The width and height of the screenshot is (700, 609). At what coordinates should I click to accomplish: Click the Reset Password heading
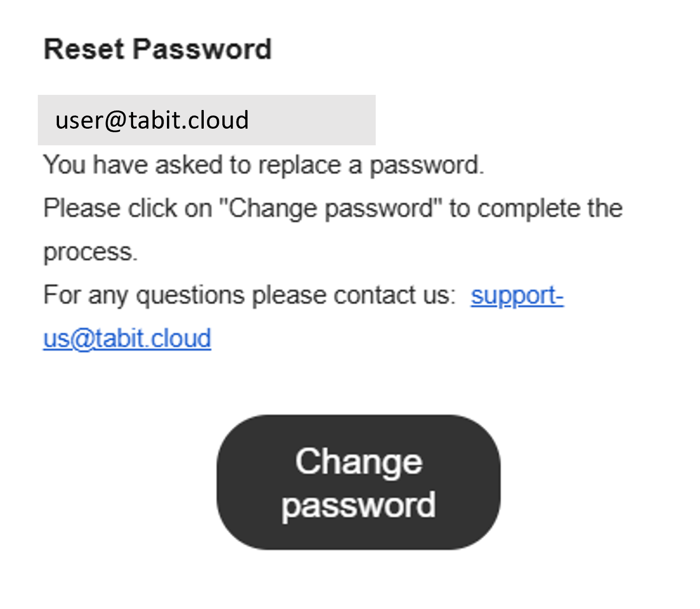click(157, 49)
